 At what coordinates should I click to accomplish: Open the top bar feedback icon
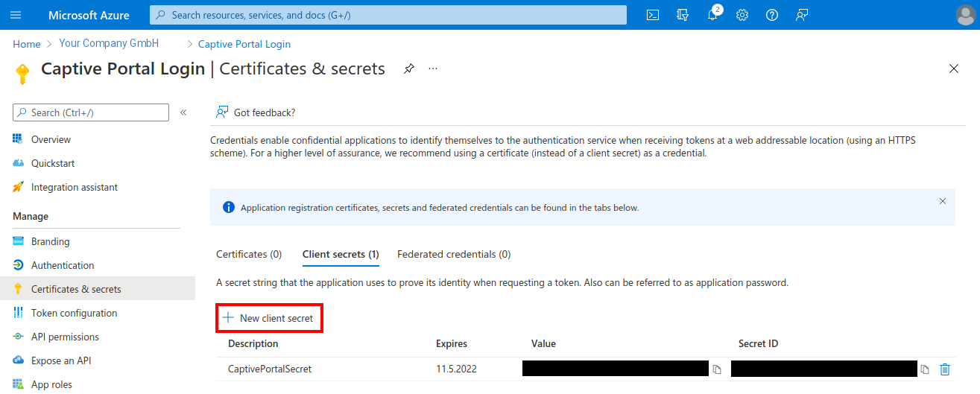[802, 15]
